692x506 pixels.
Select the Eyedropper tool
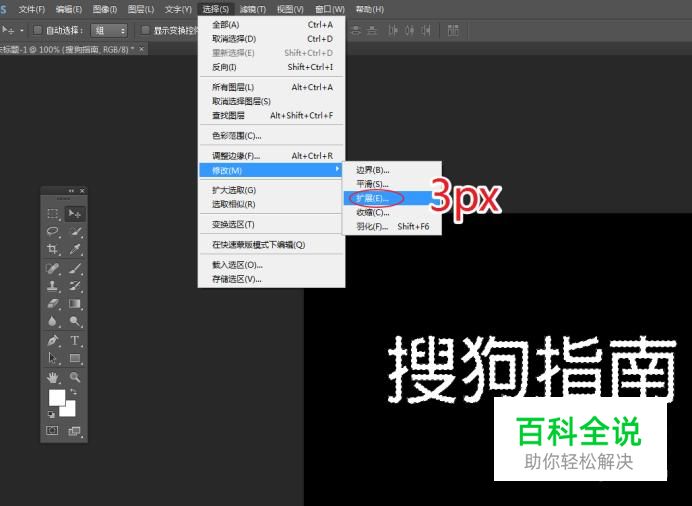[x=75, y=250]
